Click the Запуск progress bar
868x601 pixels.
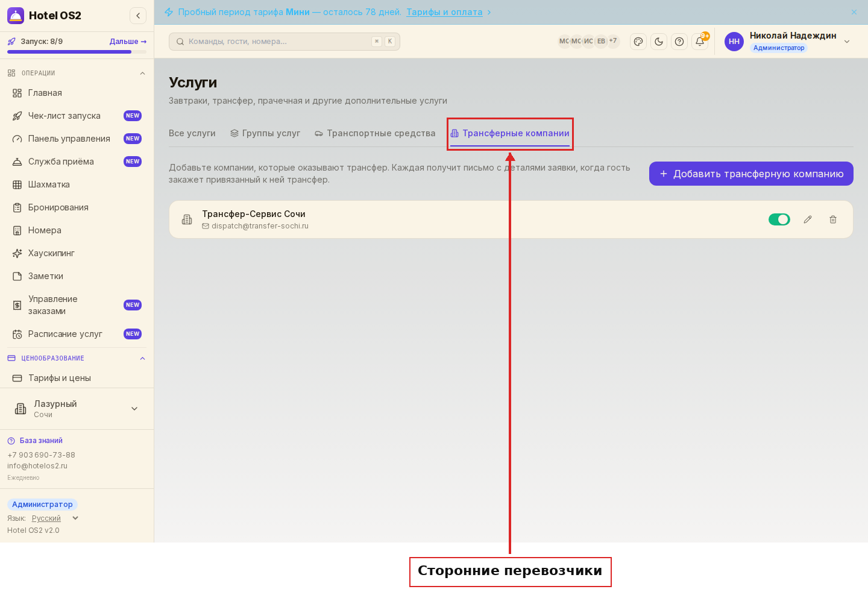[x=77, y=52]
